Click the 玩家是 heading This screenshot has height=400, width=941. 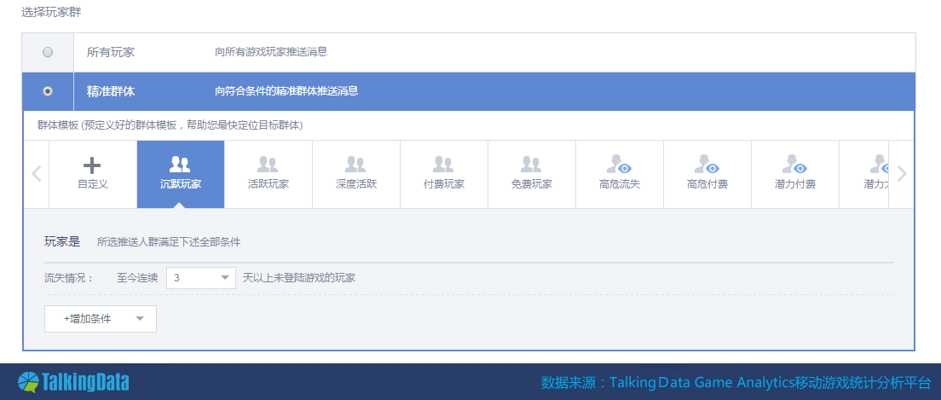pos(62,242)
